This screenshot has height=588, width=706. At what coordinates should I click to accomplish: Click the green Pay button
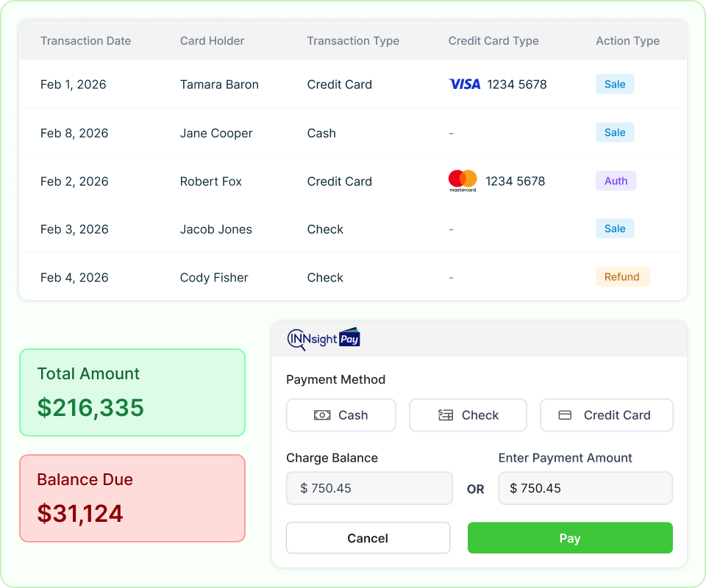pos(570,537)
